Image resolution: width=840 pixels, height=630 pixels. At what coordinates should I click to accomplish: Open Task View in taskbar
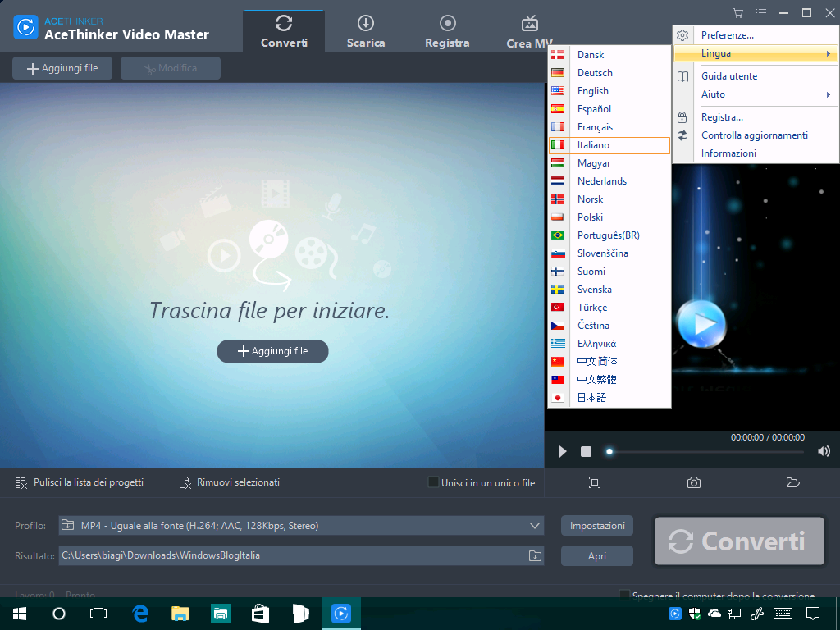coord(98,614)
